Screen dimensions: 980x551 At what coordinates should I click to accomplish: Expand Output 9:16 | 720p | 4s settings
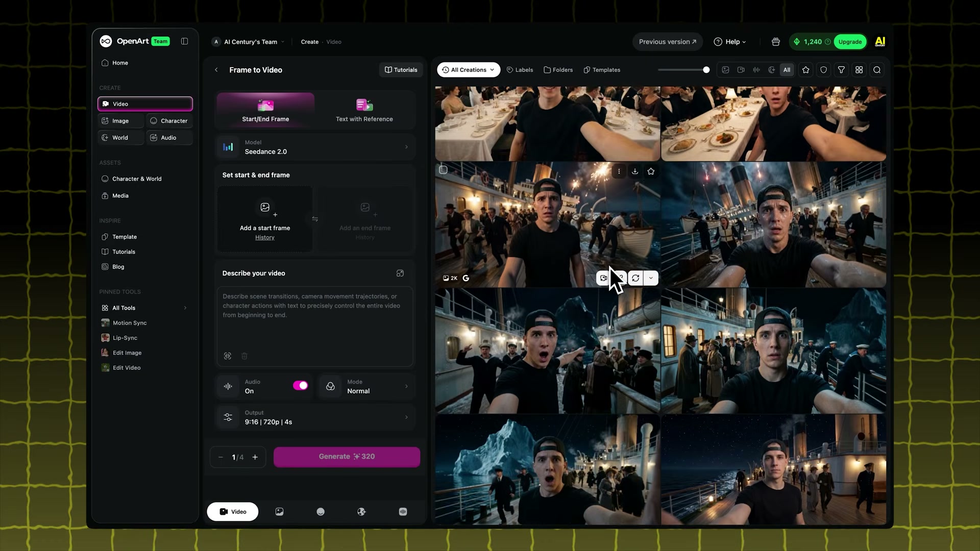pyautogui.click(x=315, y=417)
